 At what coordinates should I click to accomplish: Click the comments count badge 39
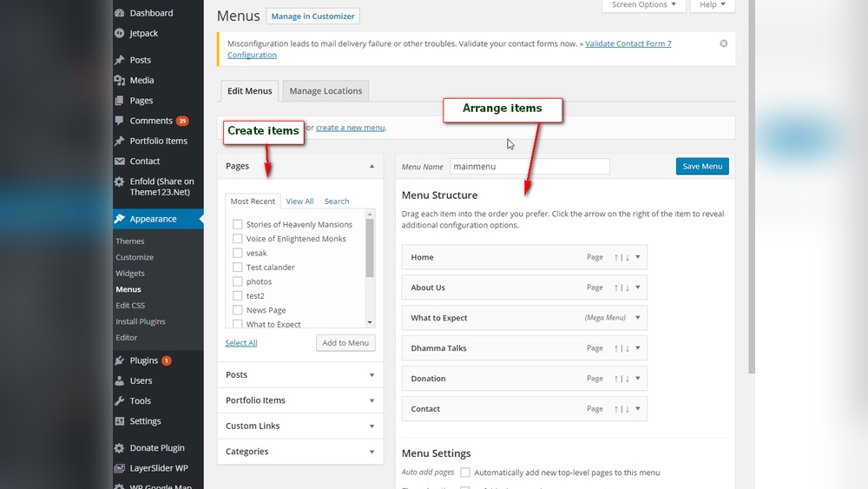tap(182, 121)
